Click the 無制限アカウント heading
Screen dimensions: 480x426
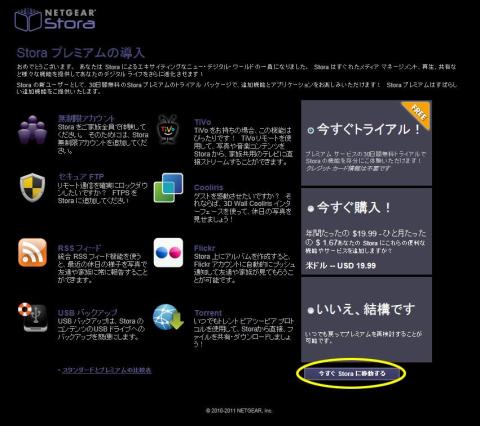click(x=86, y=118)
